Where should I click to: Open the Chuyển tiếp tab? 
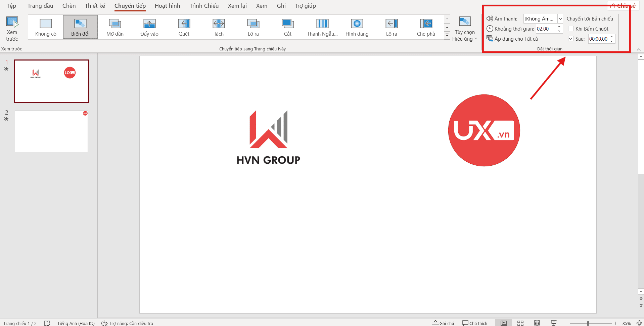(130, 6)
